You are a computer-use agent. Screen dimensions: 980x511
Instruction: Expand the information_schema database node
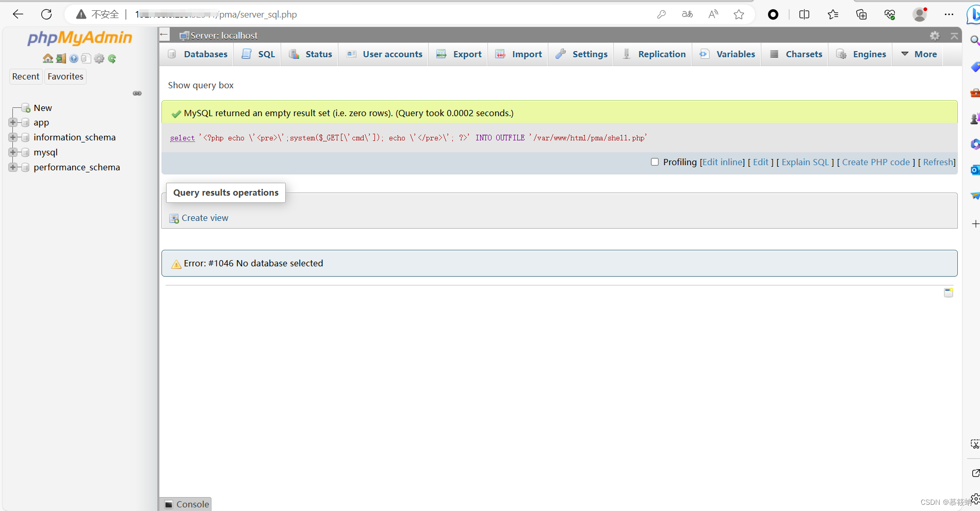pyautogui.click(x=13, y=137)
